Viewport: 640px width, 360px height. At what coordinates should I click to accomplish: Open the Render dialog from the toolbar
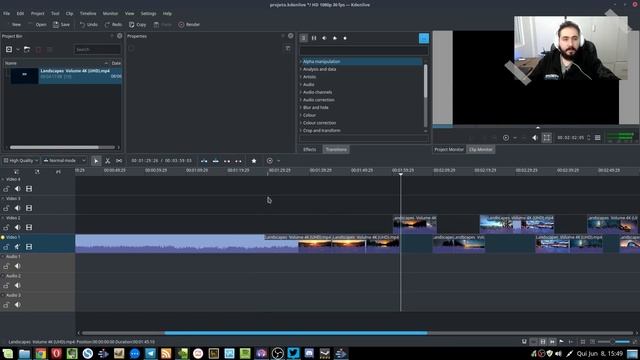(x=189, y=24)
